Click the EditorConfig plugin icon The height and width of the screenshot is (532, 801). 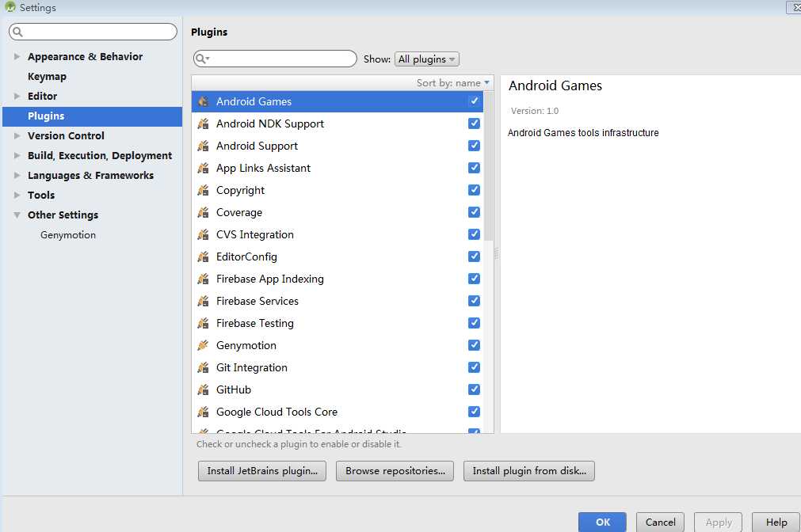point(204,256)
